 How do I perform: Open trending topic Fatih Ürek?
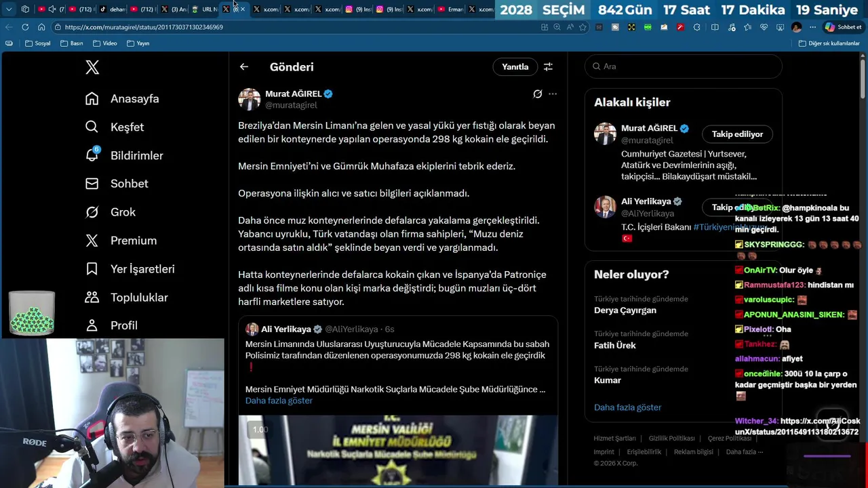click(x=614, y=346)
